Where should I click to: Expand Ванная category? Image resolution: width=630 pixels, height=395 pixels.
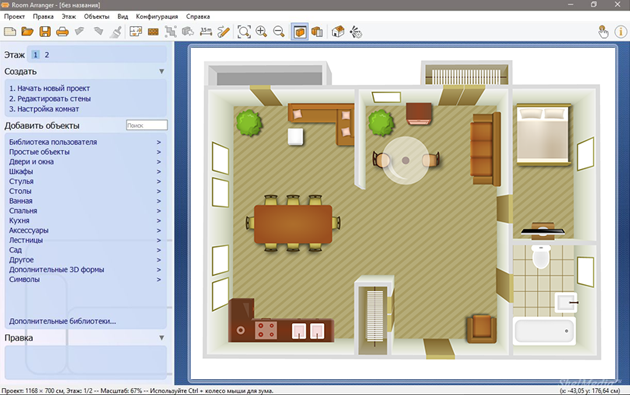click(86, 201)
